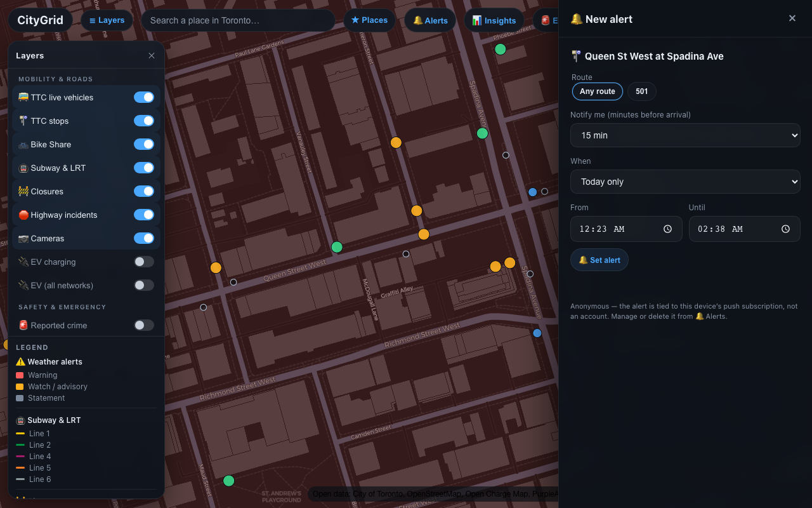The image size is (812, 508).
Task: Click the Weather alerts warning triangle icon
Action: coord(20,361)
